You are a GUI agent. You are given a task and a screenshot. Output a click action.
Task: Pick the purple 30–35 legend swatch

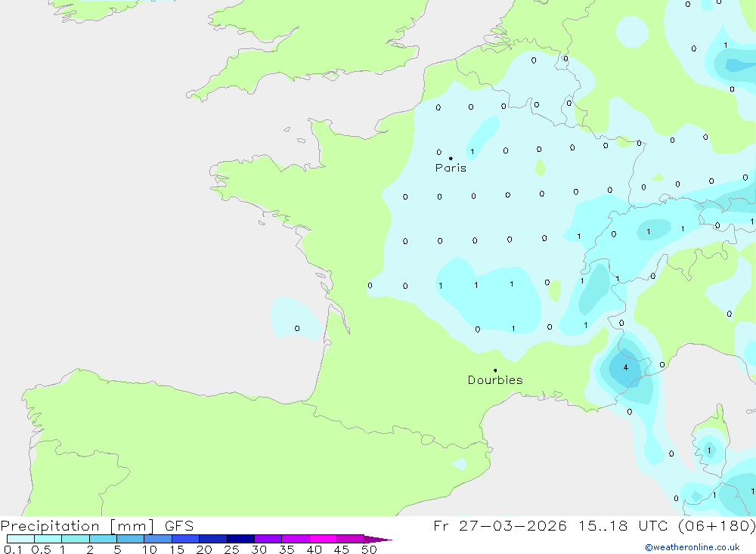coord(268,539)
